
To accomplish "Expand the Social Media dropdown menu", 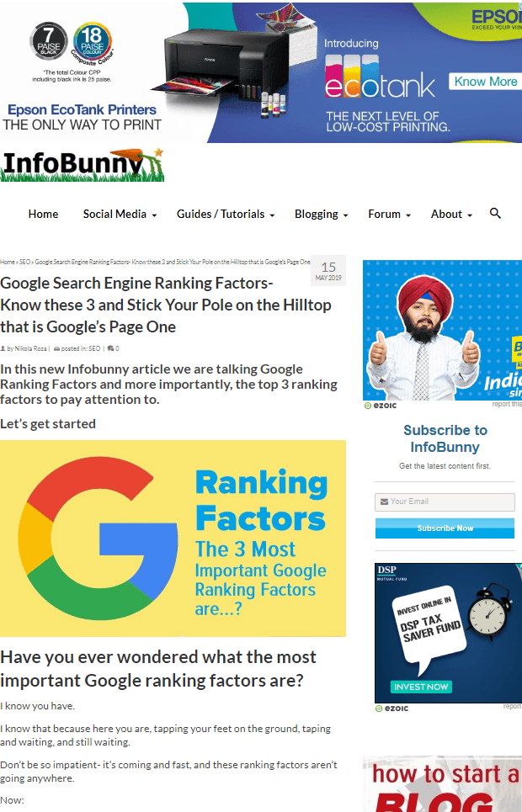I will (120, 214).
